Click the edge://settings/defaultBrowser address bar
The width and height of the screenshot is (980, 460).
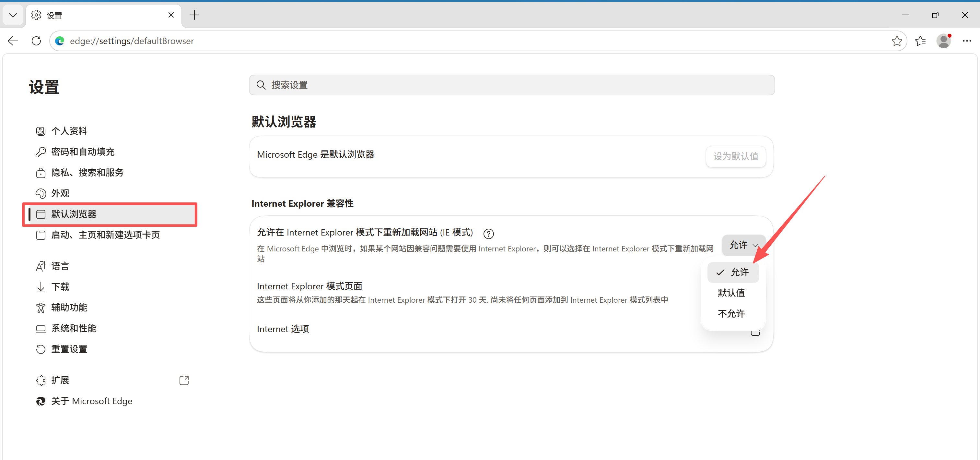478,41
